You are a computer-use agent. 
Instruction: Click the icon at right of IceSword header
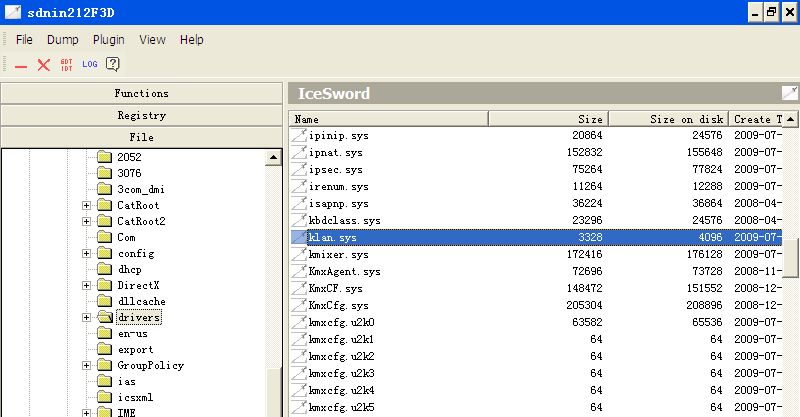(x=789, y=94)
